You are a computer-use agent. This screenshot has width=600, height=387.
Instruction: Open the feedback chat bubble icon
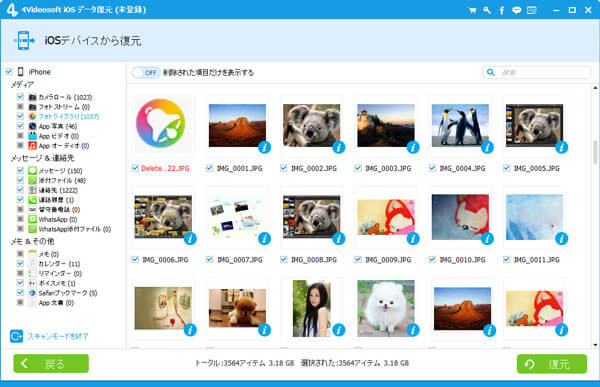tap(517, 10)
